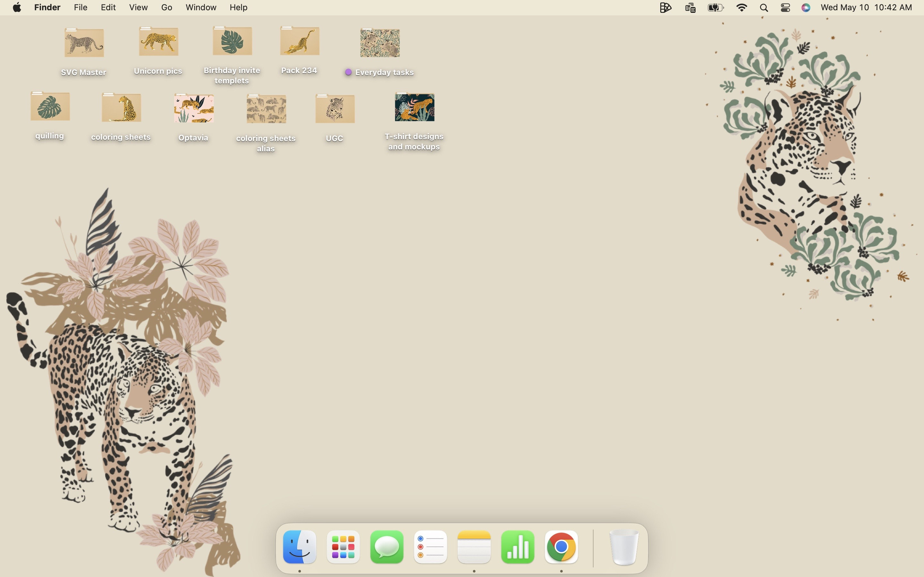Open the Go menu

click(167, 7)
